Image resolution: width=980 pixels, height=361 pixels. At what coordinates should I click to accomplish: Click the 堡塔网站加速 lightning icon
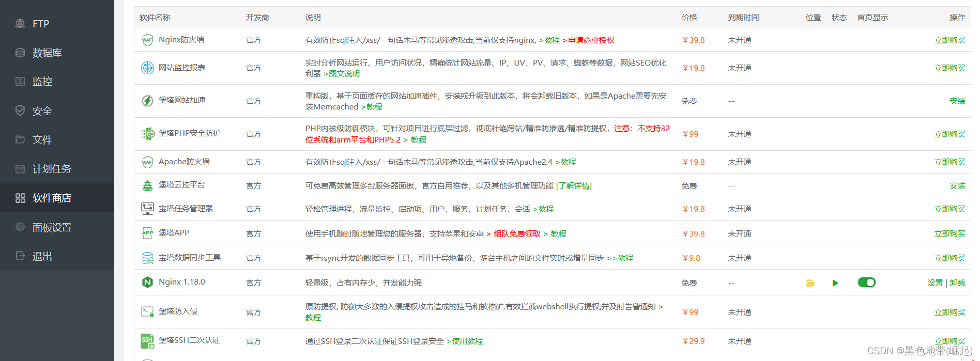point(147,101)
